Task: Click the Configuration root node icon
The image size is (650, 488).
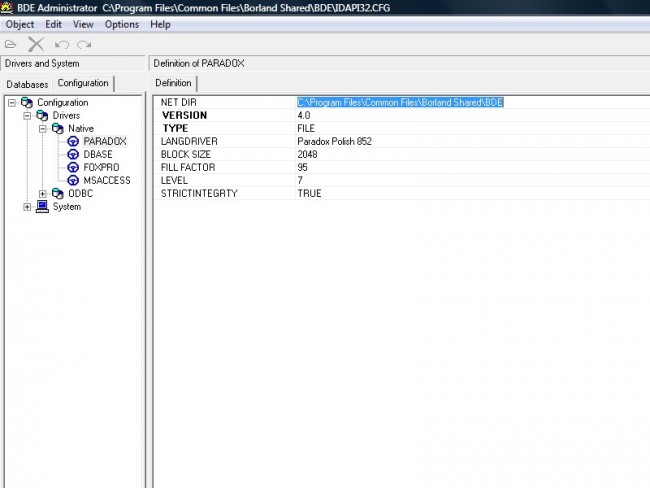Action: coord(27,102)
